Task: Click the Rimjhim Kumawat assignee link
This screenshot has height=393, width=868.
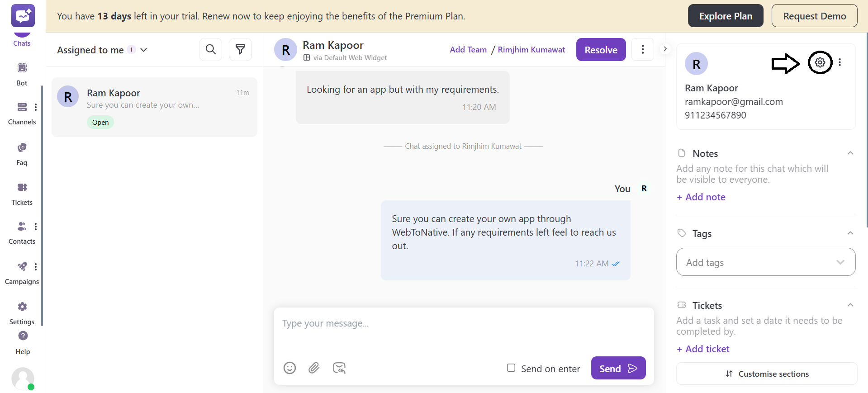Action: tap(531, 50)
